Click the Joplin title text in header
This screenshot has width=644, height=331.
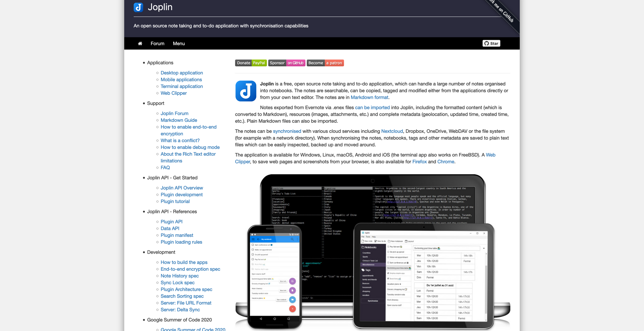pos(160,7)
